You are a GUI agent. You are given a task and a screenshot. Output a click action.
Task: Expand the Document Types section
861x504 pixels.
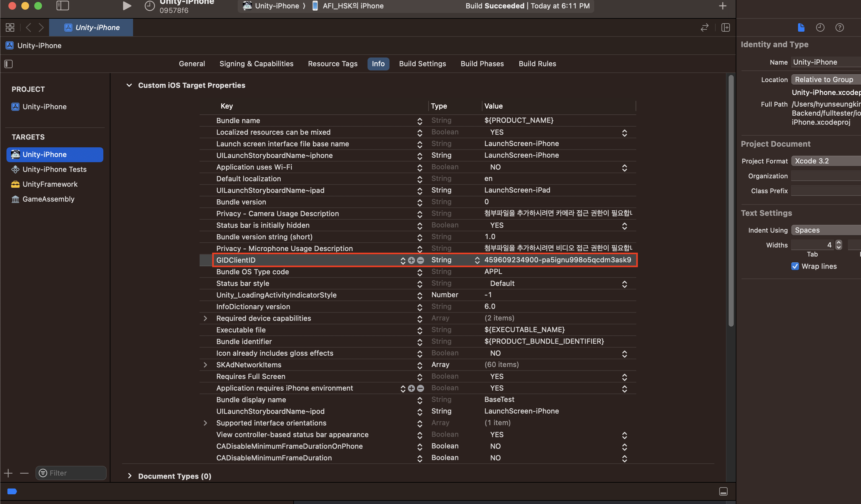coord(130,476)
